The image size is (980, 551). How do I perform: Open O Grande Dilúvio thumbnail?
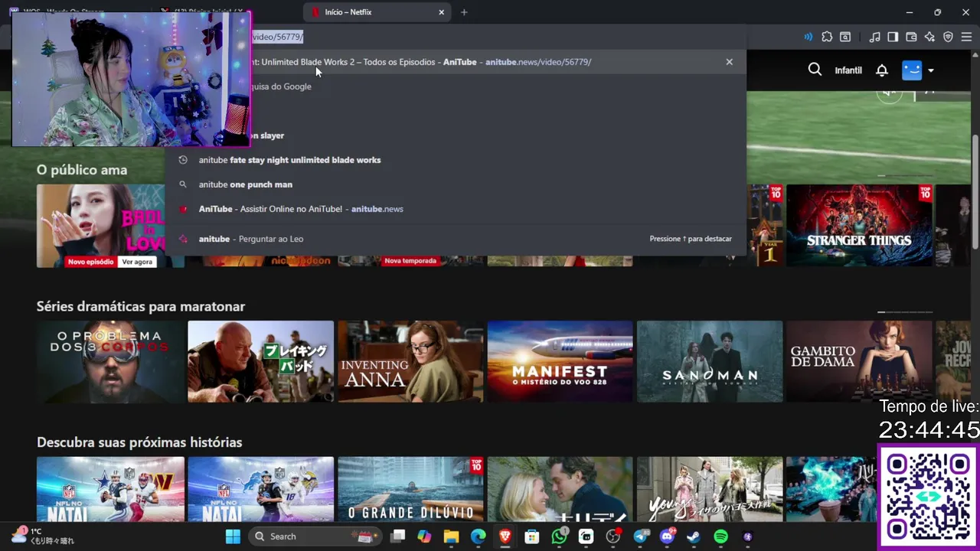(x=410, y=490)
